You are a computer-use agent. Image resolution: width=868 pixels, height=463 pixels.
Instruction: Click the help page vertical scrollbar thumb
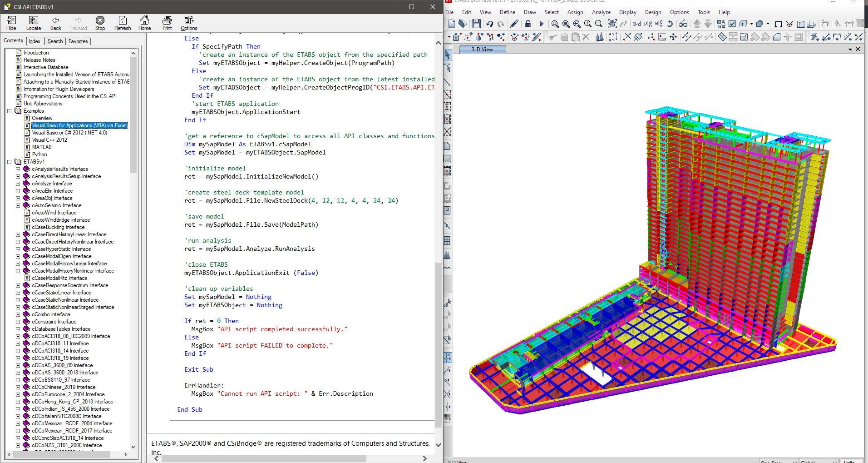point(438,344)
